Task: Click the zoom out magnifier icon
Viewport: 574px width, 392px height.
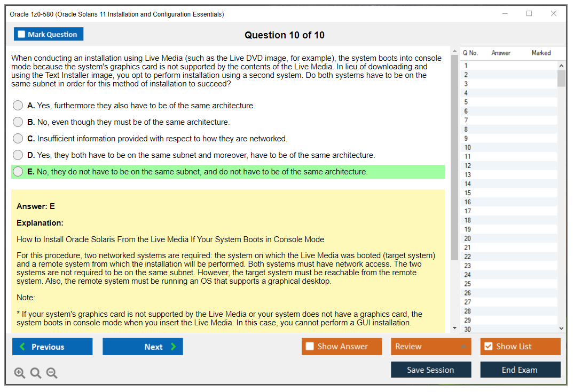Action: coord(52,373)
